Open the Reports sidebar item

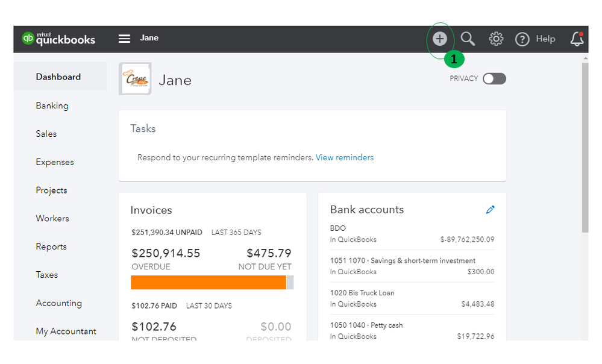click(x=51, y=246)
